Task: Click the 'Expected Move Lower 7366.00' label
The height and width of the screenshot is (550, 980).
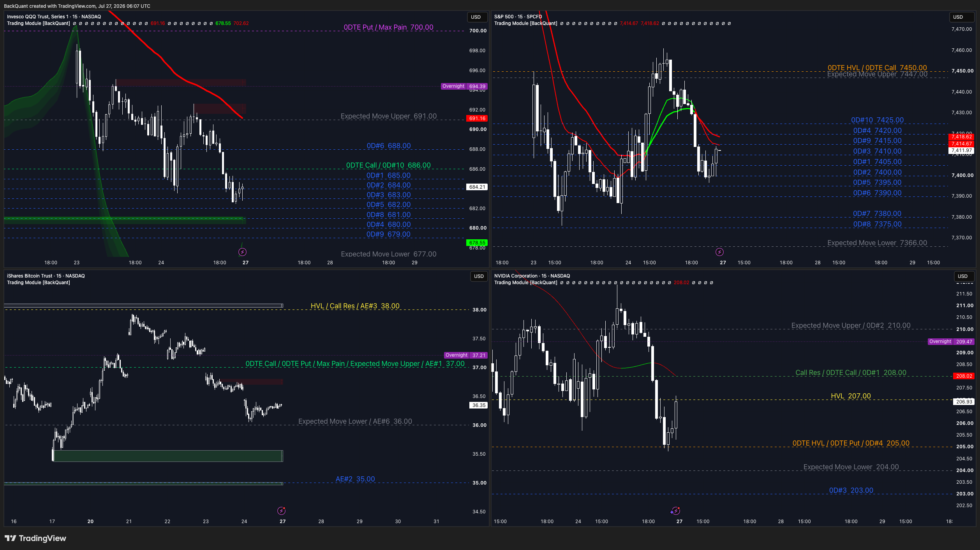Action: point(877,243)
